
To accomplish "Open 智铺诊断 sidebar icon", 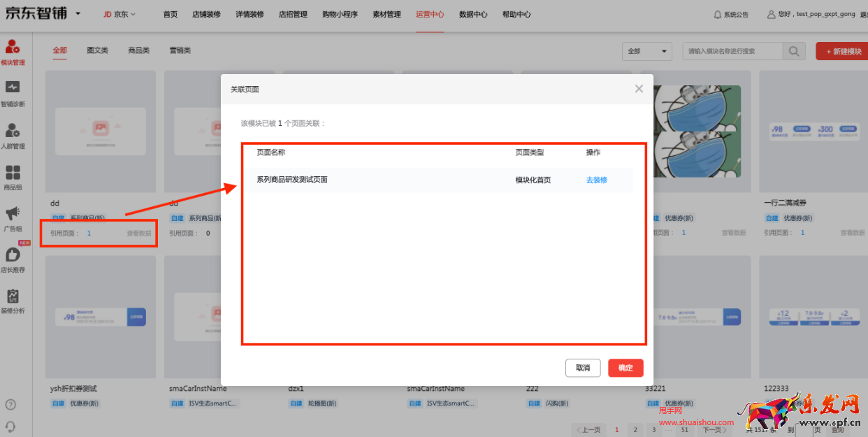I will tap(13, 87).
